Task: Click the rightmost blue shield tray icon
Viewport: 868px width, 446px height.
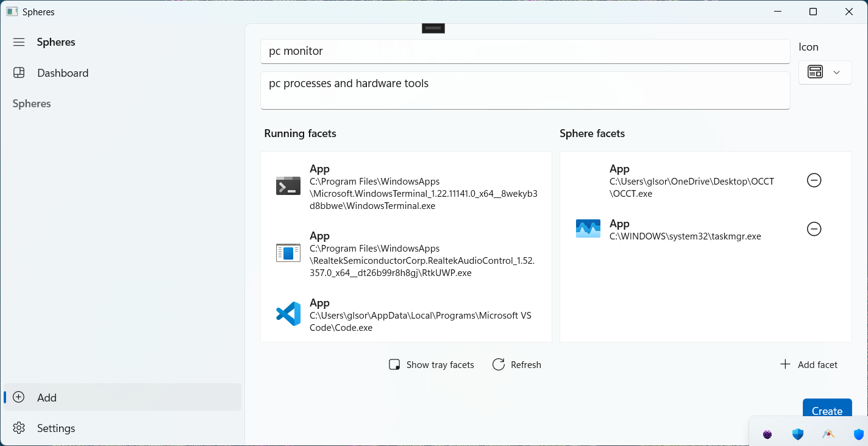Action: point(859,434)
